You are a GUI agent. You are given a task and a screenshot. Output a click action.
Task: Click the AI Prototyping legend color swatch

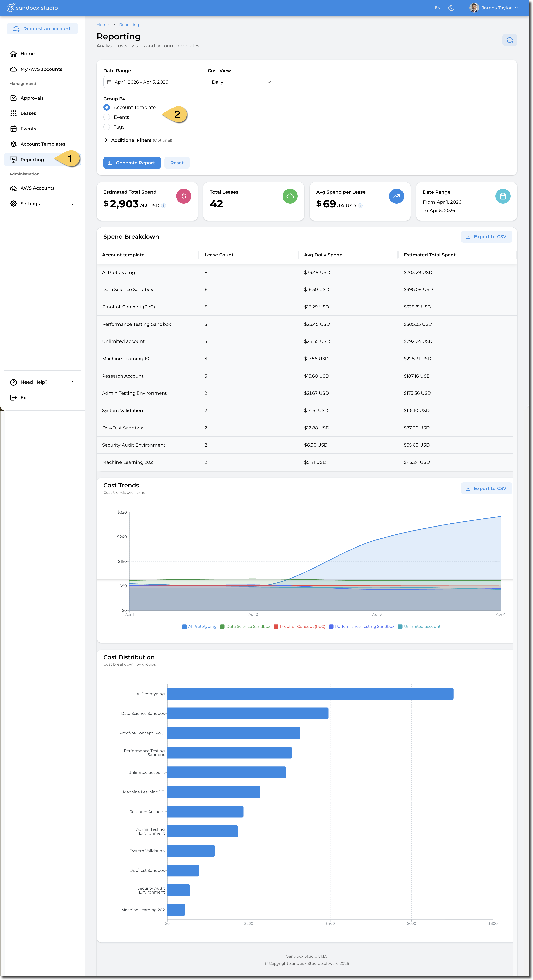coord(184,627)
